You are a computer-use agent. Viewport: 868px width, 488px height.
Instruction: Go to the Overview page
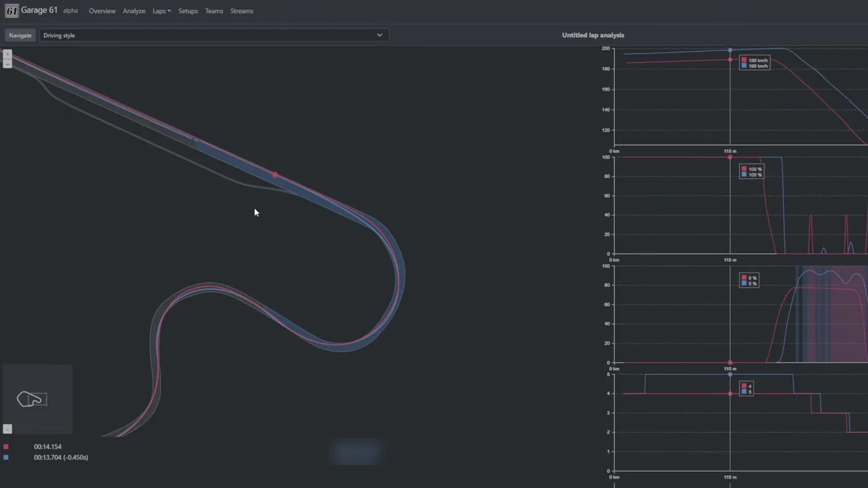click(x=102, y=11)
